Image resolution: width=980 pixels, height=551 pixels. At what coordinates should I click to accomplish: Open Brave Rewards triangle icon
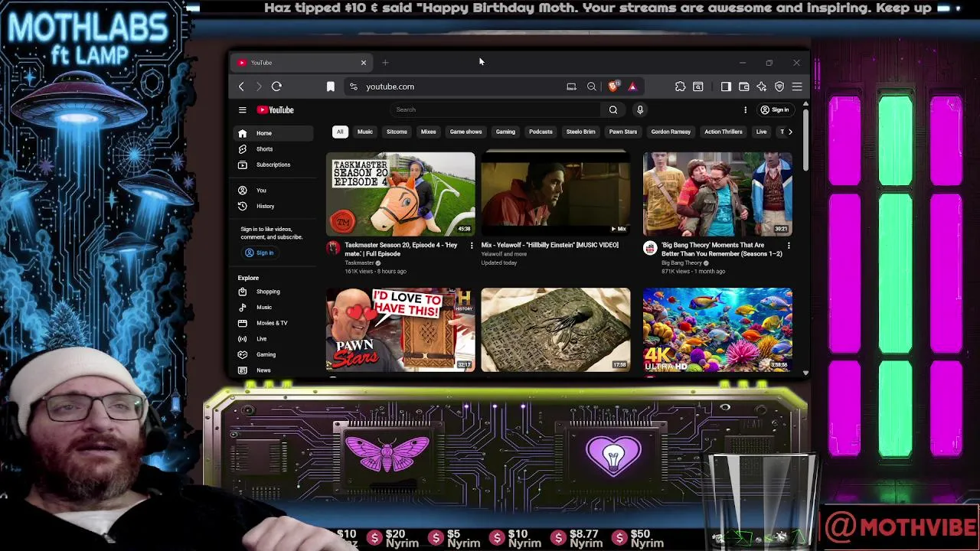click(632, 86)
